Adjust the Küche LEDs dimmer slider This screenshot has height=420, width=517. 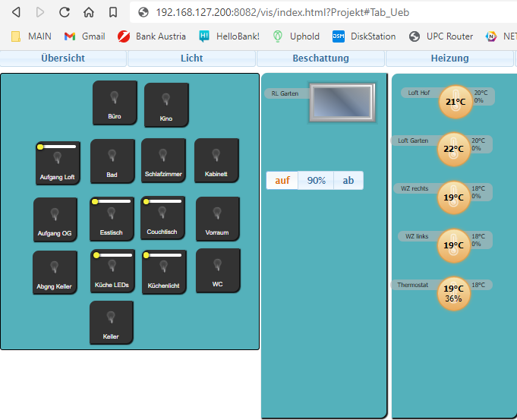(113, 255)
